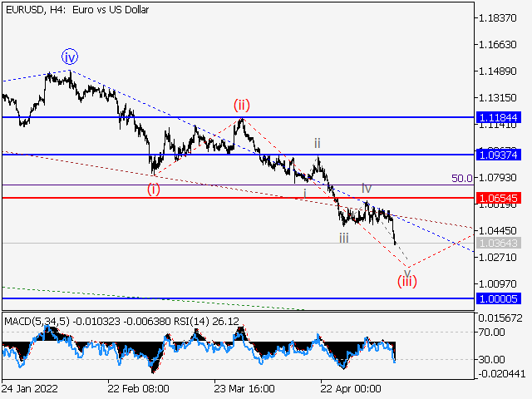Screen dimensions: 532x399
Task: Click the 1.04450 price axis value
Action: click(498, 231)
